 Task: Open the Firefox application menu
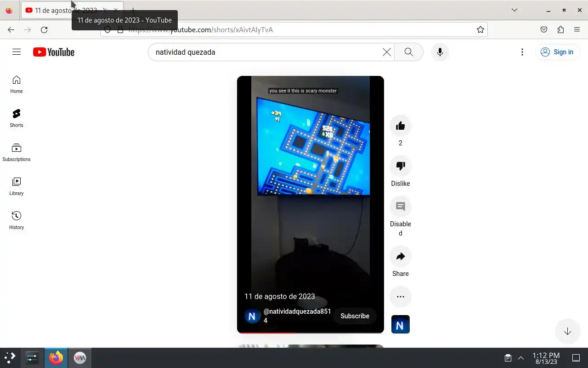[577, 30]
